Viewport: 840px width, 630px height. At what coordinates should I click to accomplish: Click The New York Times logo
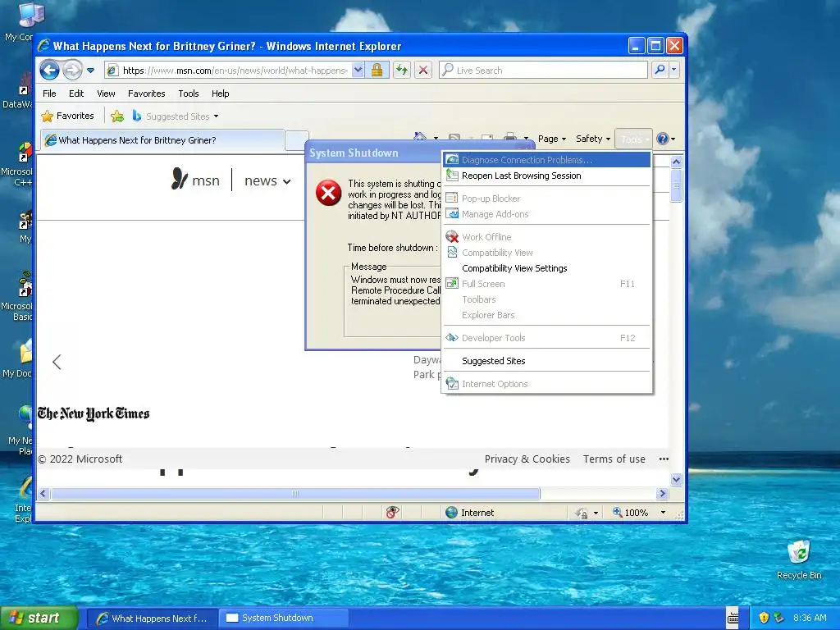pos(94,413)
